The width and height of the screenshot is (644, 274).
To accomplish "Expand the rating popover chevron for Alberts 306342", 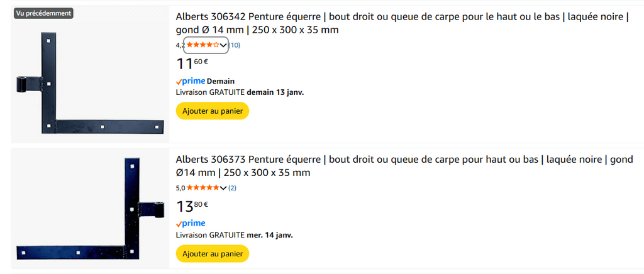I will pos(223,45).
